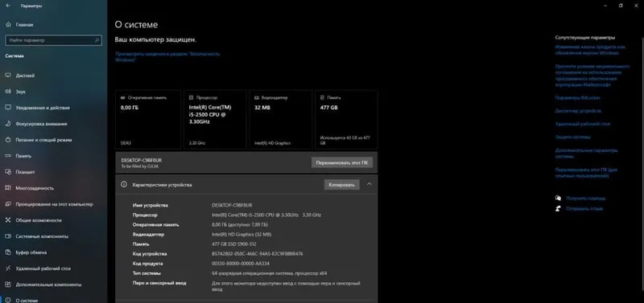Screen dimensions: 644x303
Task: Click 8,00 ГБ (доступно 7,89 ГБ) value
Action: coord(240,225)
